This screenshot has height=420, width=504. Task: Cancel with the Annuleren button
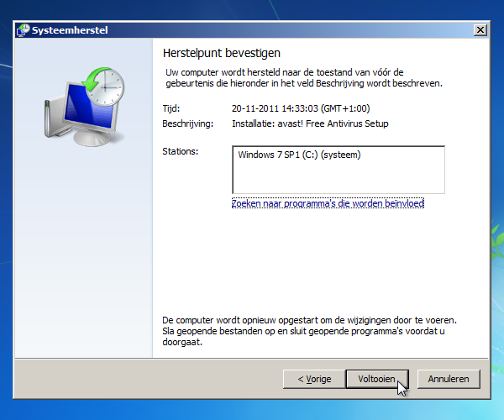coord(449,379)
